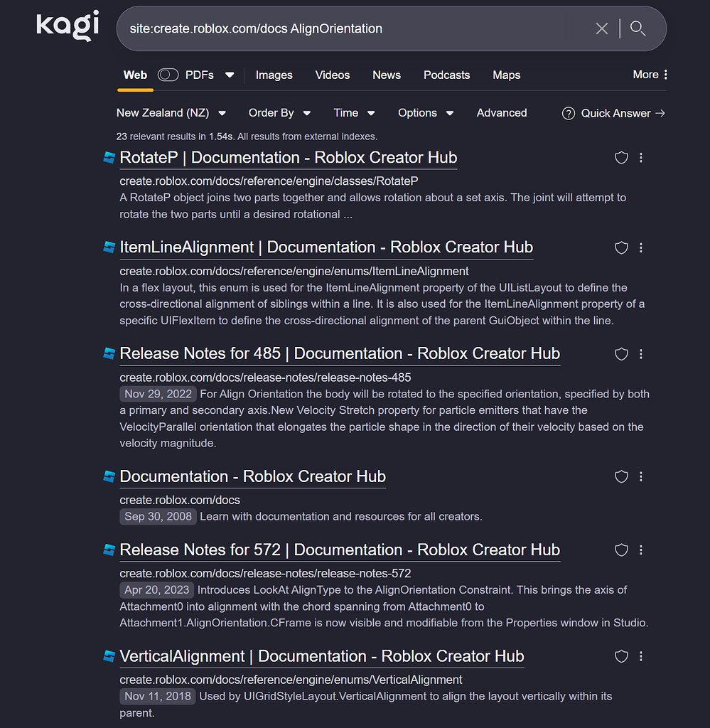Open the three-dot menu for the ItemLineAlignment result
The image size is (710, 728).
(x=641, y=247)
